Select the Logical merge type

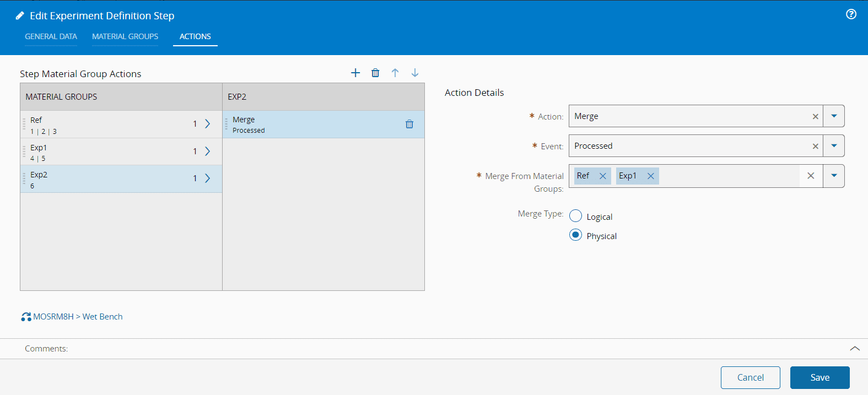[x=575, y=216]
